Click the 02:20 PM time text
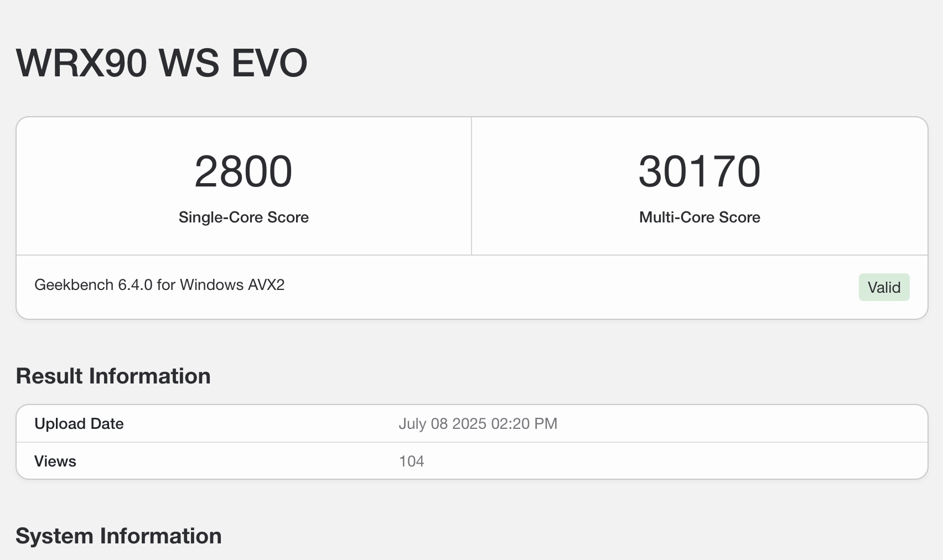943x560 pixels. click(x=524, y=424)
